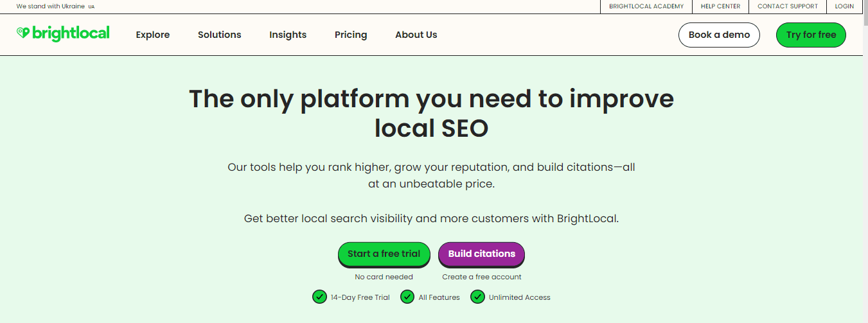The width and height of the screenshot is (868, 323).
Task: Click the BrightLocal heart-pin logo
Action: [x=23, y=33]
